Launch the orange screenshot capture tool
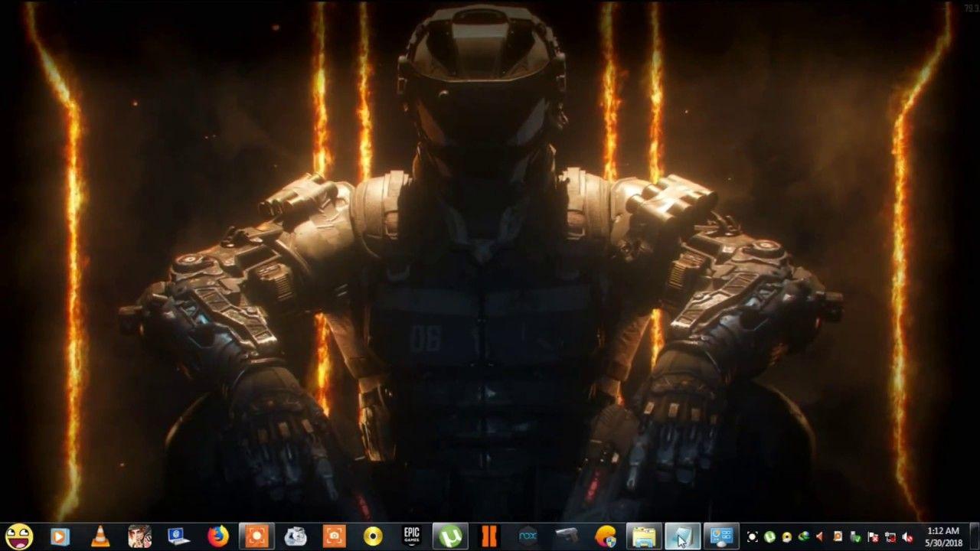Image resolution: width=980 pixels, height=551 pixels. pyautogui.click(x=333, y=536)
